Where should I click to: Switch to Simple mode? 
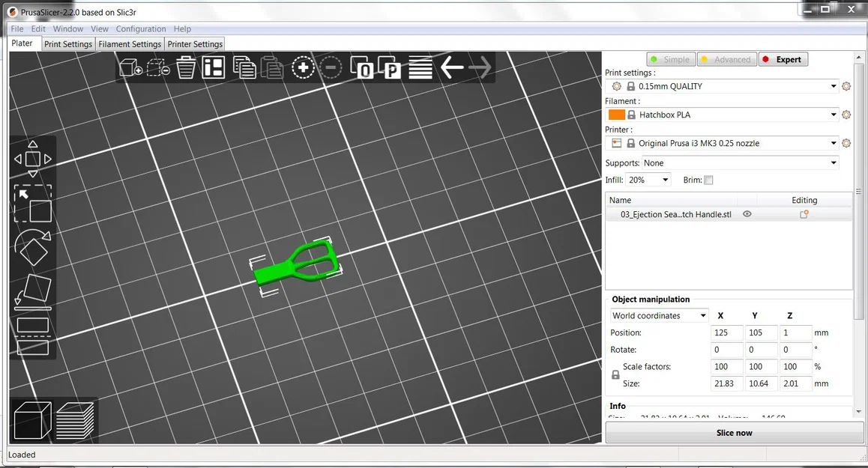click(671, 59)
